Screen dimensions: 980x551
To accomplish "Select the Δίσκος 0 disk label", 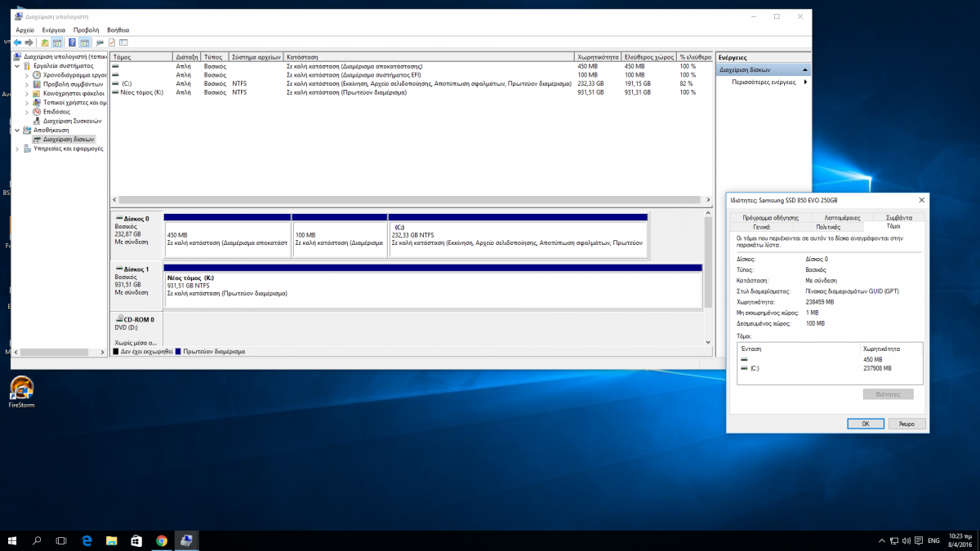I will 136,235.
